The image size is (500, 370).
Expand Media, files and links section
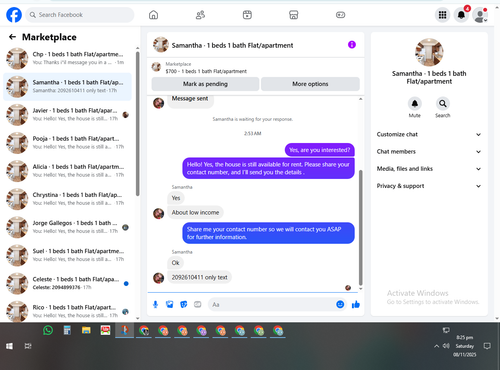tap(429, 169)
